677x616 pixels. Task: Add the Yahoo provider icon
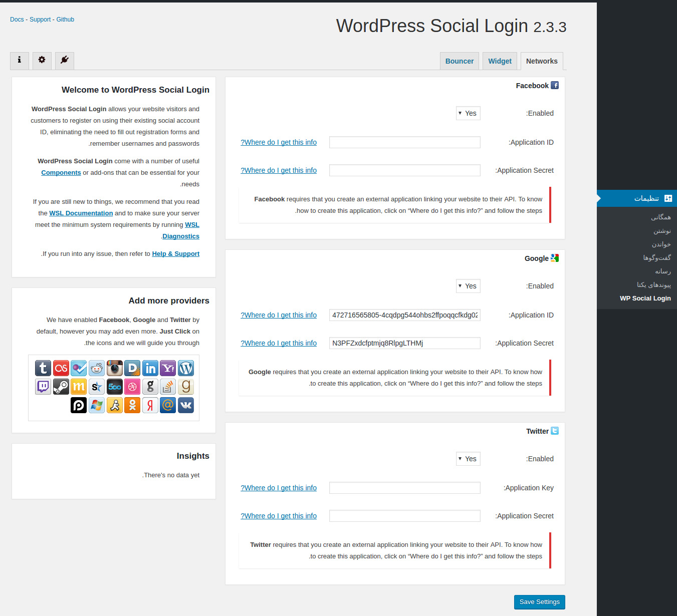click(x=168, y=368)
